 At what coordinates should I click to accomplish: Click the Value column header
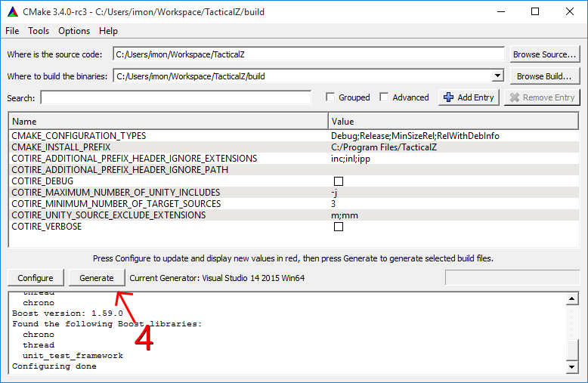coord(453,122)
